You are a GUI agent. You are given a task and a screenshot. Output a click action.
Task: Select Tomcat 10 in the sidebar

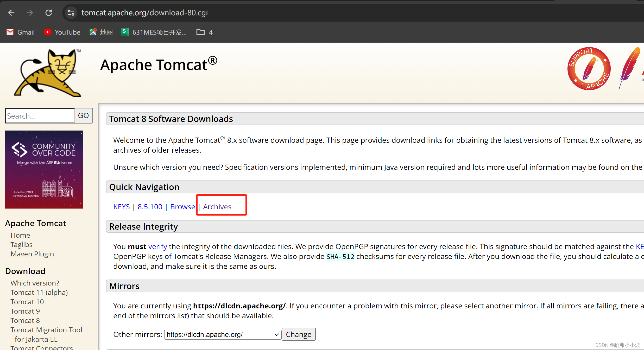pyautogui.click(x=27, y=302)
